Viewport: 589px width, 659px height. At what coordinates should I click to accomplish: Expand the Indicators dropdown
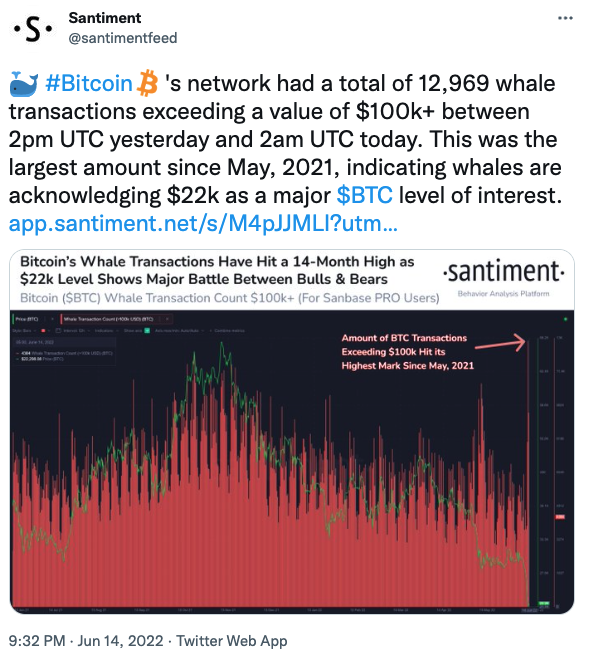coord(106,331)
